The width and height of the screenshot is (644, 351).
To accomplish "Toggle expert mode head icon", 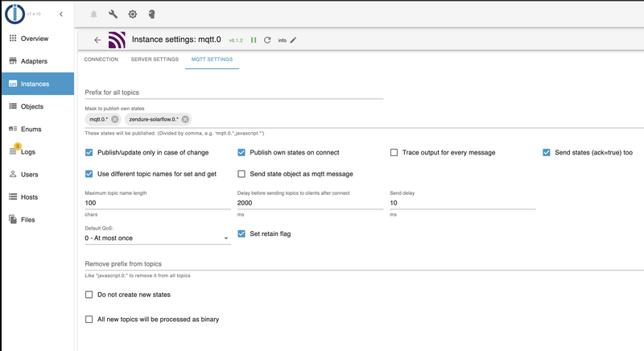I will pyautogui.click(x=151, y=14).
